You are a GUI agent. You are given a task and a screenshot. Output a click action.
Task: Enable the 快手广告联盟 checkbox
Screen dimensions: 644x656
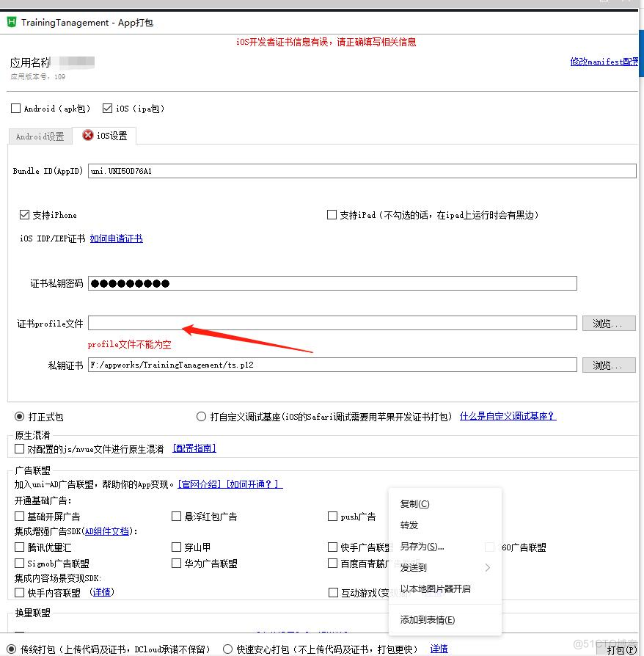pyautogui.click(x=332, y=547)
